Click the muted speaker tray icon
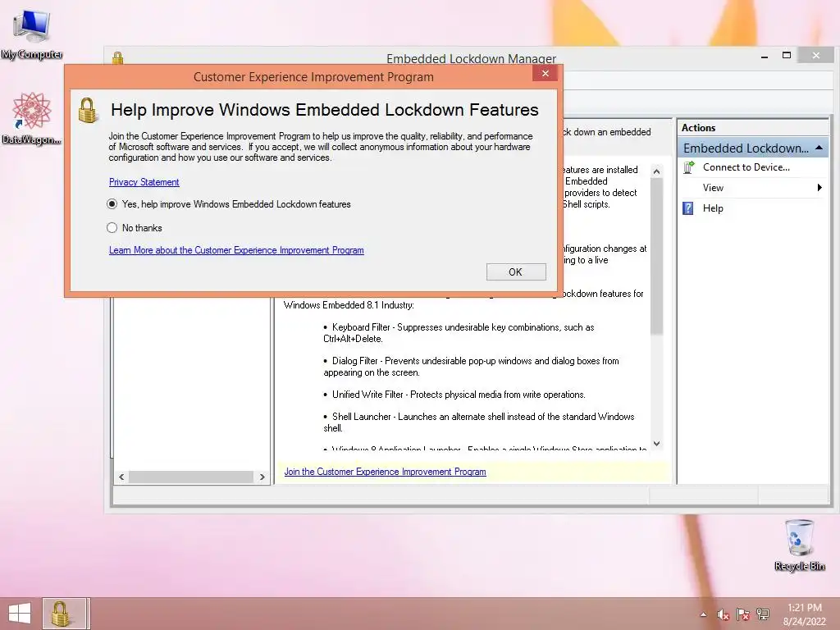Viewport: 840px width, 630px height. click(x=724, y=614)
